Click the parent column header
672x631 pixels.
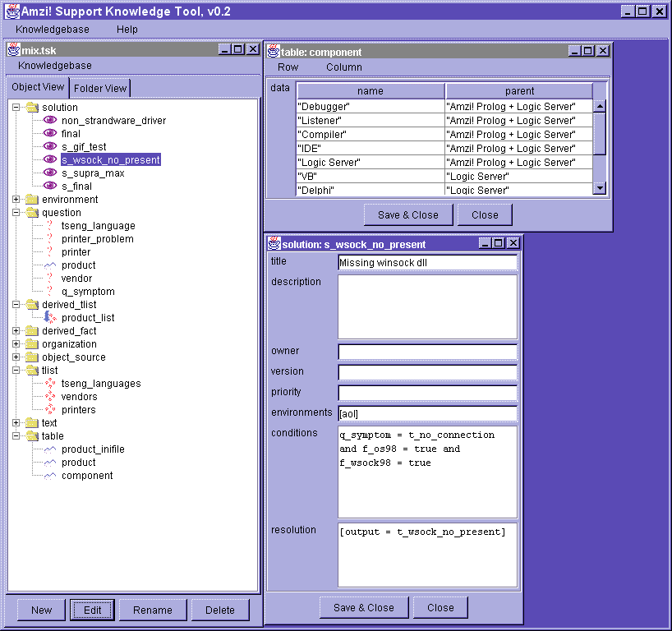pyautogui.click(x=519, y=91)
